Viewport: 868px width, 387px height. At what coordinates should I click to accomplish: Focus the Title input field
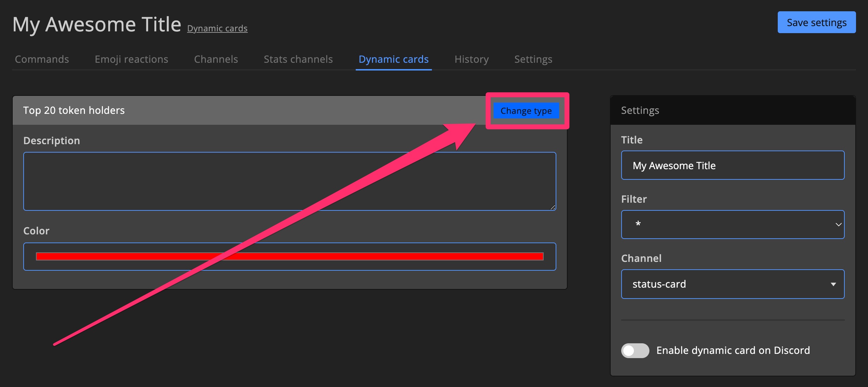click(x=733, y=165)
